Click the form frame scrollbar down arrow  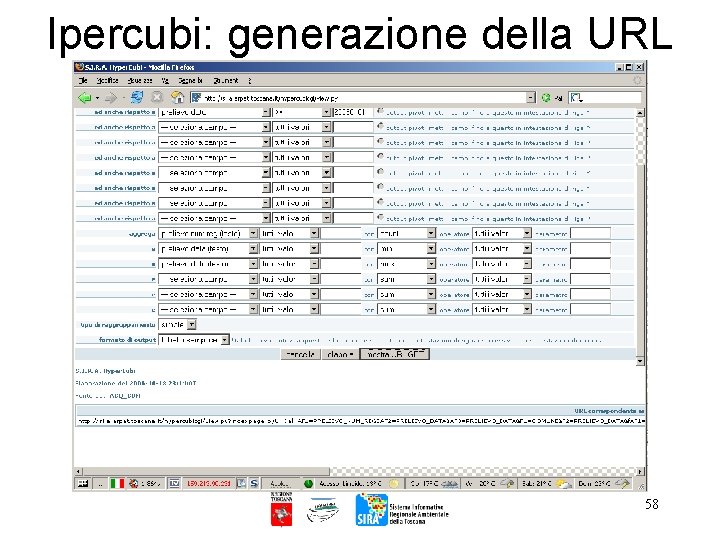640,361
